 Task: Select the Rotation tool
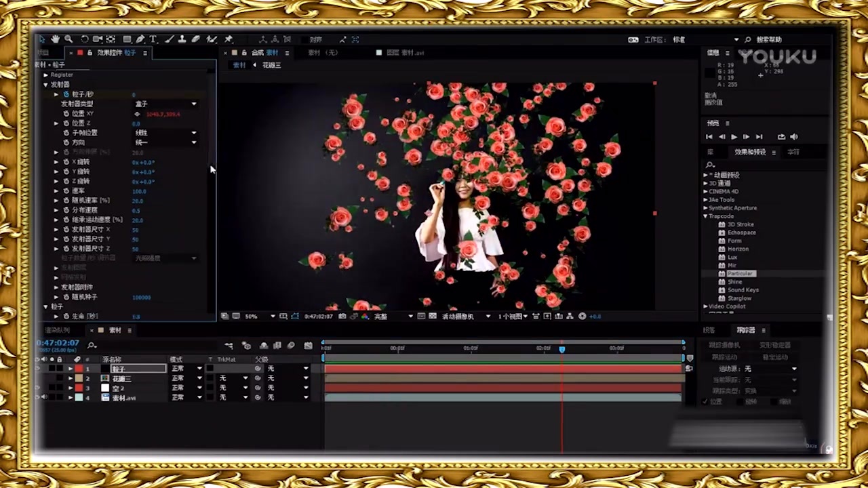pos(85,39)
